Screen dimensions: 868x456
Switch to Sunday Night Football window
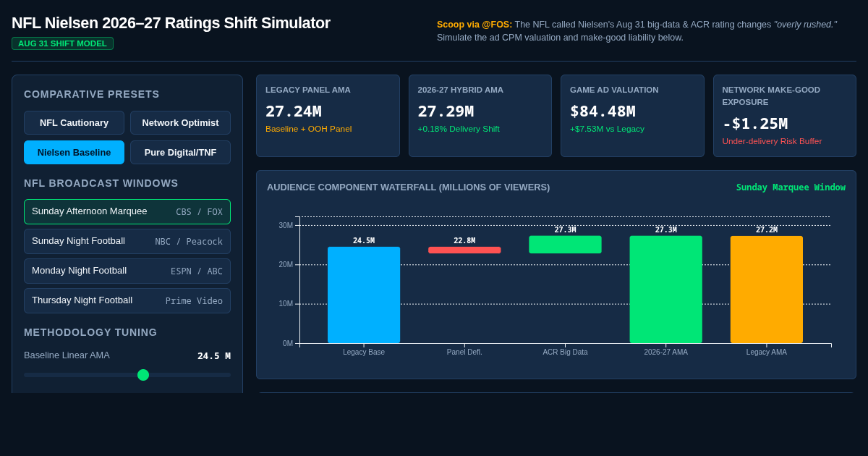pos(127,241)
